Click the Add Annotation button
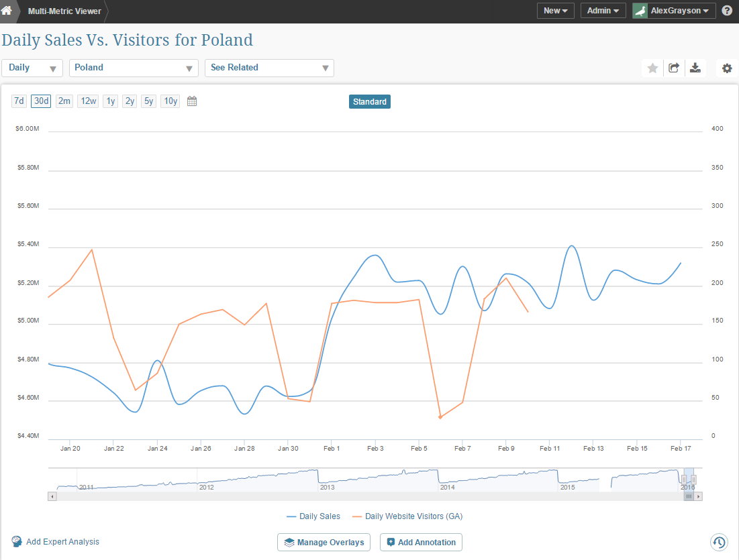Screen dimensions: 739x560 [x=421, y=543]
